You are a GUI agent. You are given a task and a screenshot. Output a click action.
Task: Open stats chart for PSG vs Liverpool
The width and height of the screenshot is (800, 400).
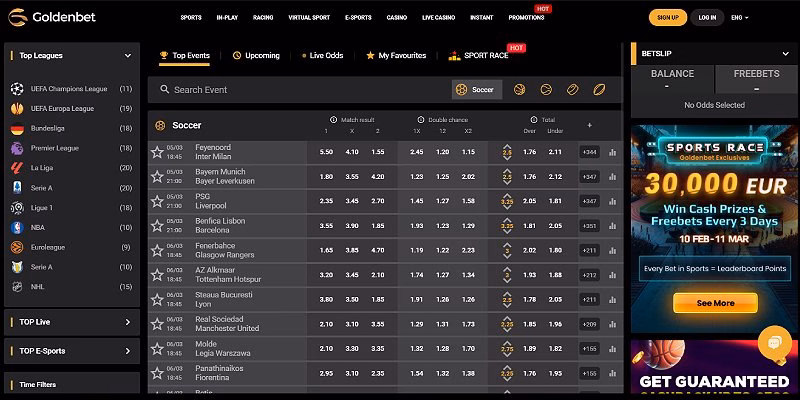612,201
